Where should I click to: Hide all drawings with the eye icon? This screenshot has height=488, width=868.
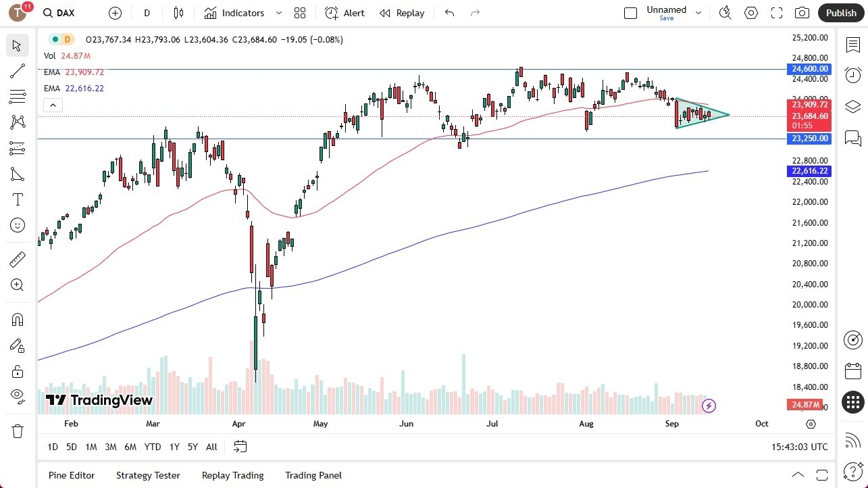[x=17, y=396]
